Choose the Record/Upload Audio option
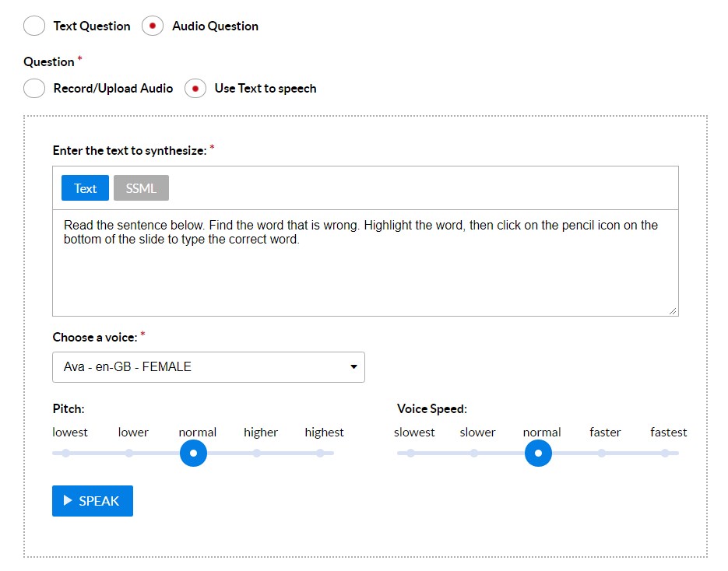Image resolution: width=728 pixels, height=571 pixels. tap(34, 88)
